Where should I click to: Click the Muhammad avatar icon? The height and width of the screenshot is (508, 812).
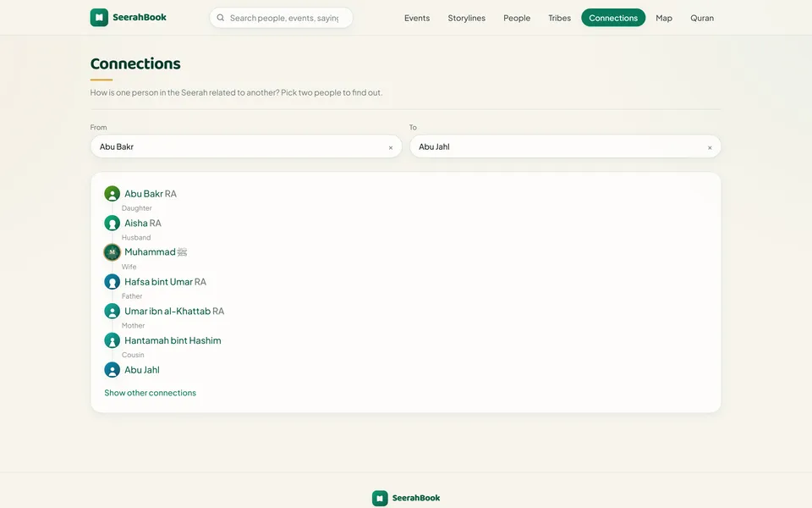click(112, 252)
